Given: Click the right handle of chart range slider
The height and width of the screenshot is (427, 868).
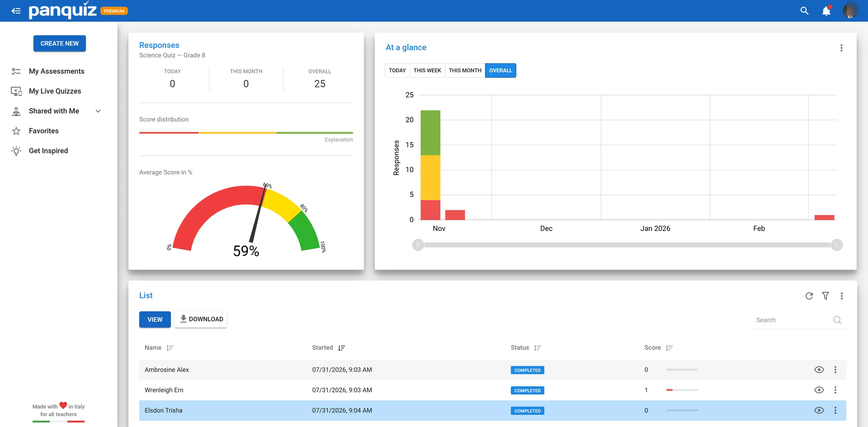Looking at the screenshot, I should tap(837, 245).
